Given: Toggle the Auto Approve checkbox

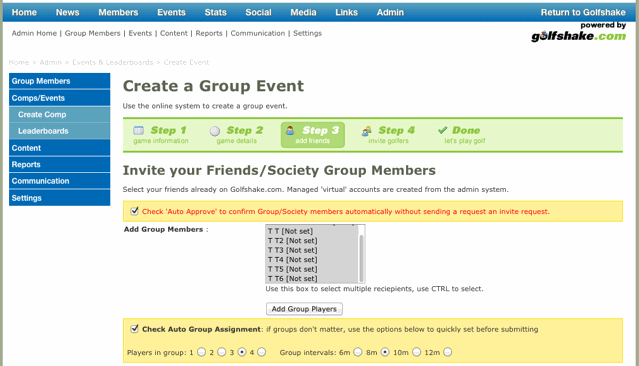Looking at the screenshot, I should (134, 211).
